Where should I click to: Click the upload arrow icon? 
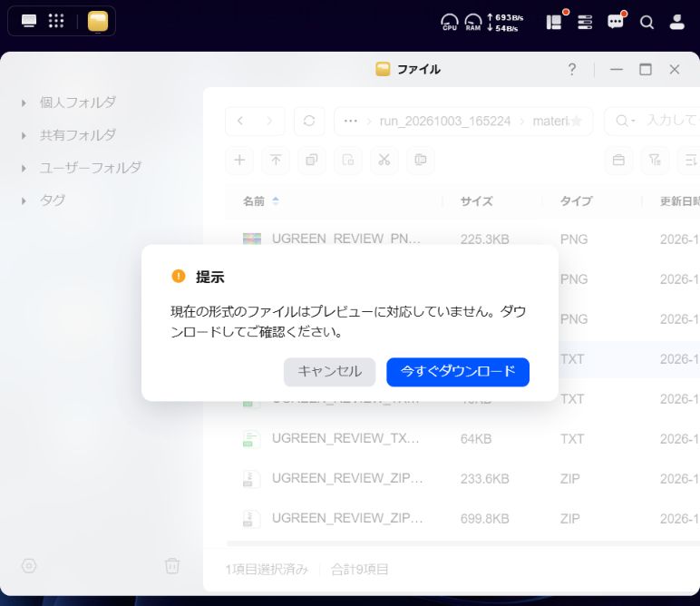276,160
